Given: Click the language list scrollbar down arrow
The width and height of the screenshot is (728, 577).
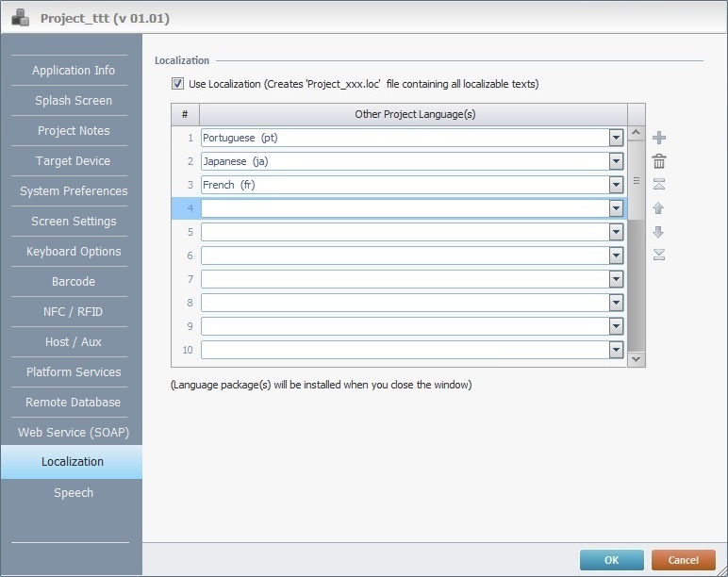Looking at the screenshot, I should click(x=636, y=358).
